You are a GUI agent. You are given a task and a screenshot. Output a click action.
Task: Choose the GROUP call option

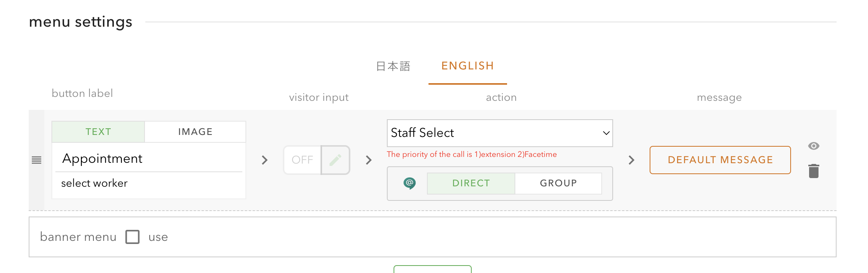point(558,183)
